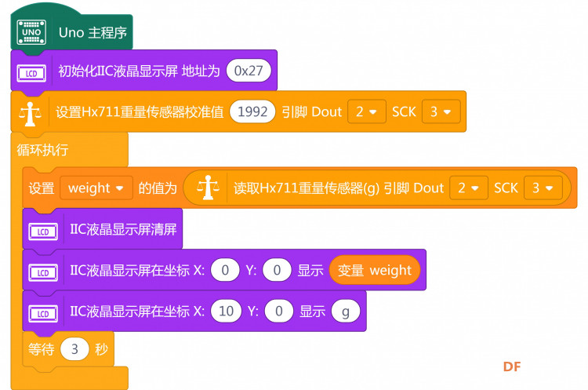Open Dout pin dropdown in read sensor block

(468, 188)
